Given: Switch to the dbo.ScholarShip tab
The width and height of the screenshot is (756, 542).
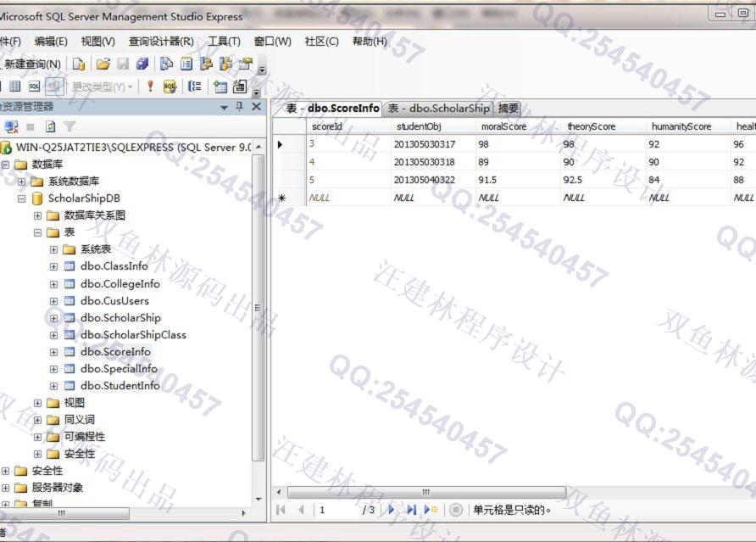Looking at the screenshot, I should [x=439, y=108].
